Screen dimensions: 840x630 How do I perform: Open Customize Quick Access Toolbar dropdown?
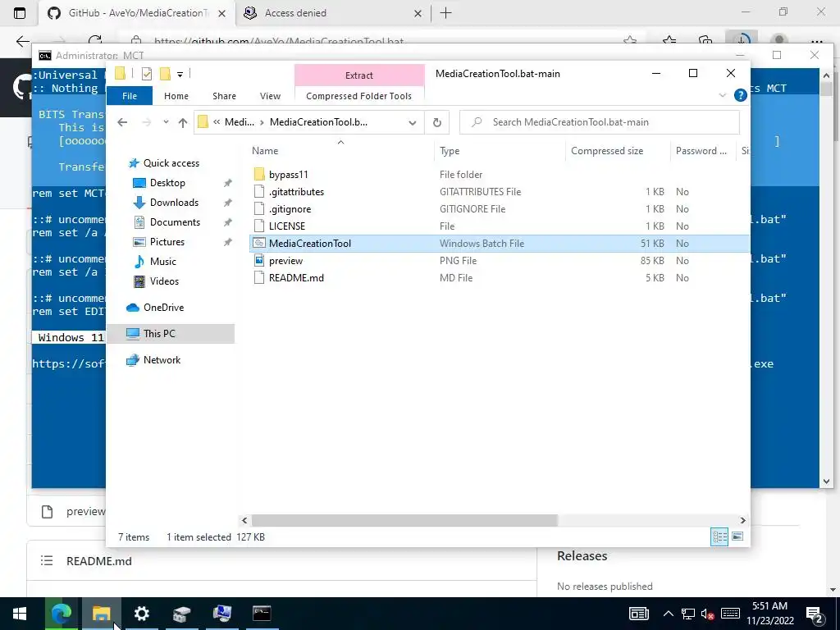point(180,75)
